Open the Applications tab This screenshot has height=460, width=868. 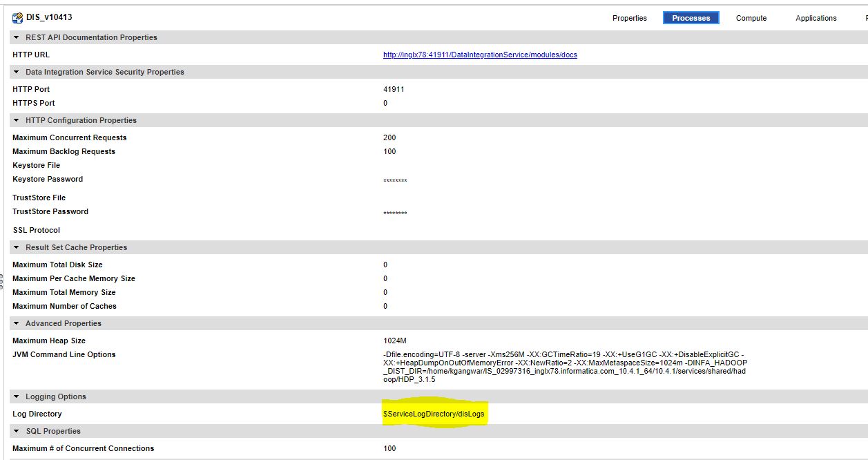816,18
